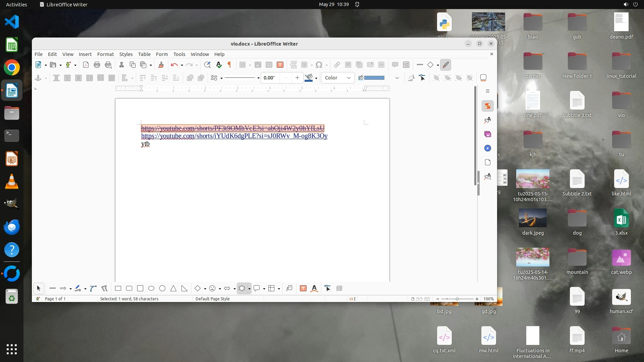Open the area fill style Color dropdown
Viewport: 644px width, 362px height.
coord(338,78)
